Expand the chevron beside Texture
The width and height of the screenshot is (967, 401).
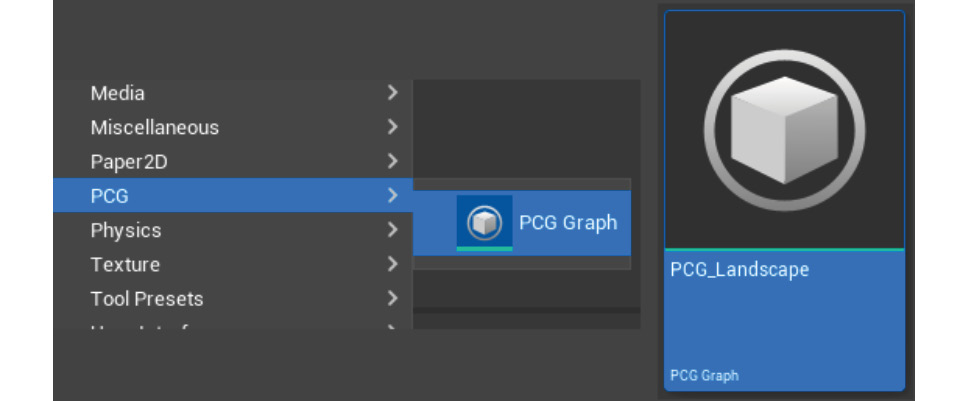coord(392,264)
